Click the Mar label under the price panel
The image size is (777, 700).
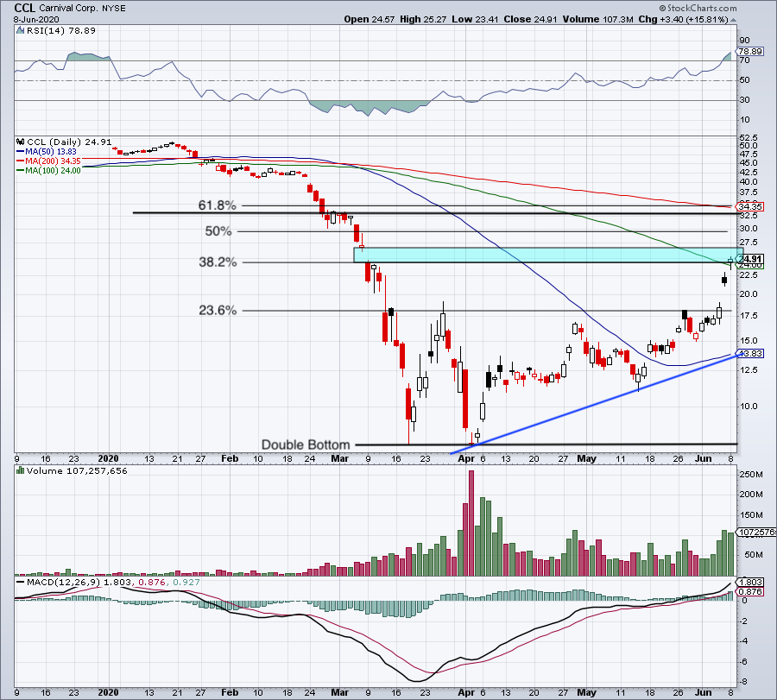[x=339, y=458]
